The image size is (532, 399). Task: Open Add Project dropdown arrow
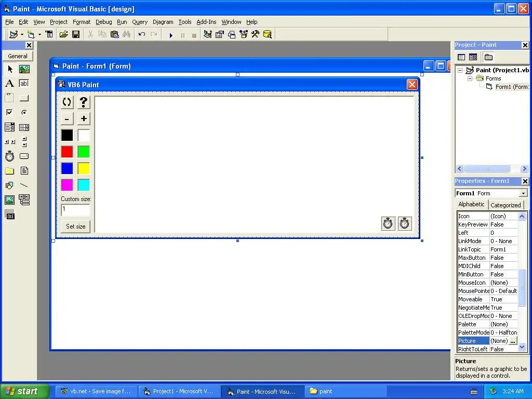coord(22,34)
